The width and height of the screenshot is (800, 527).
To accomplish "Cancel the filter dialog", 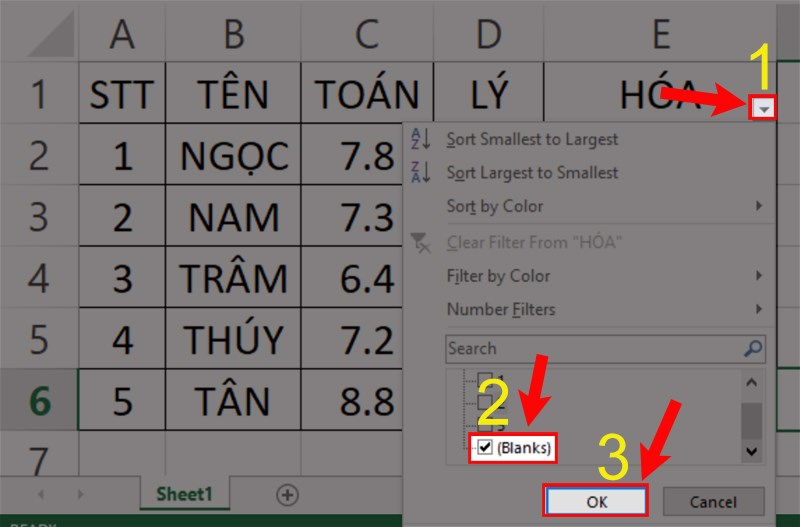I will click(x=713, y=501).
